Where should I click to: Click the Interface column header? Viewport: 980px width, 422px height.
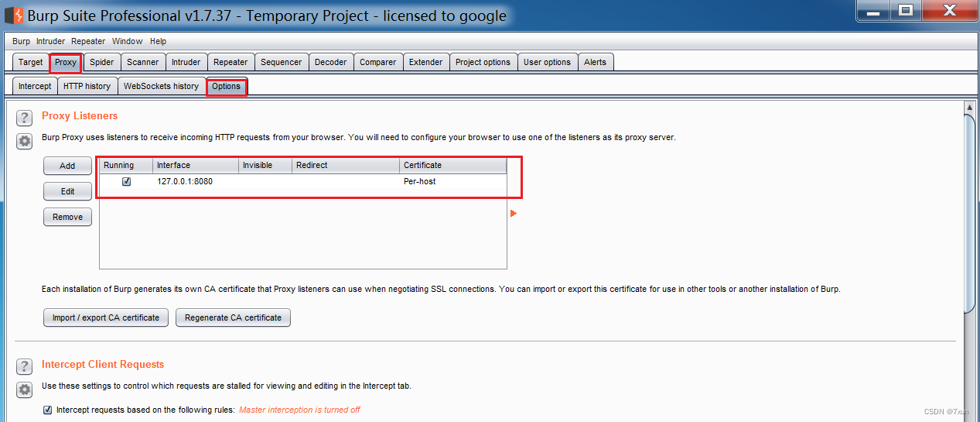click(196, 165)
